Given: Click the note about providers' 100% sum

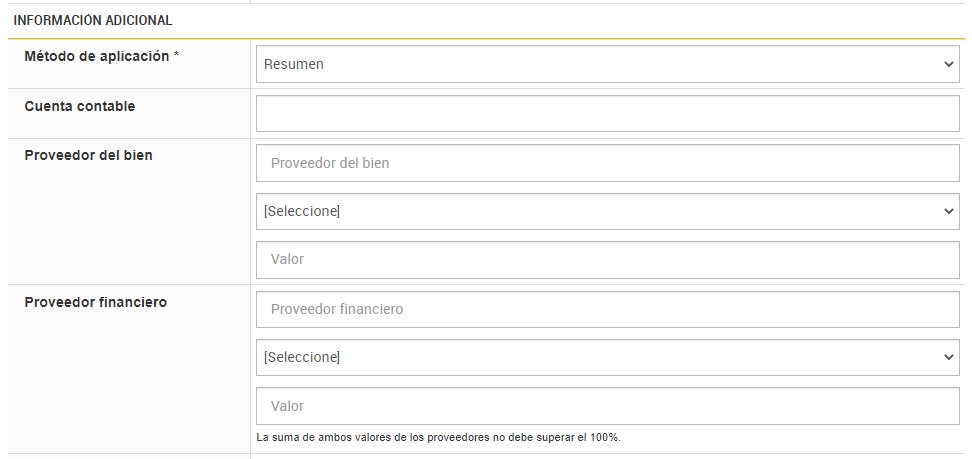Looking at the screenshot, I should coord(438,437).
